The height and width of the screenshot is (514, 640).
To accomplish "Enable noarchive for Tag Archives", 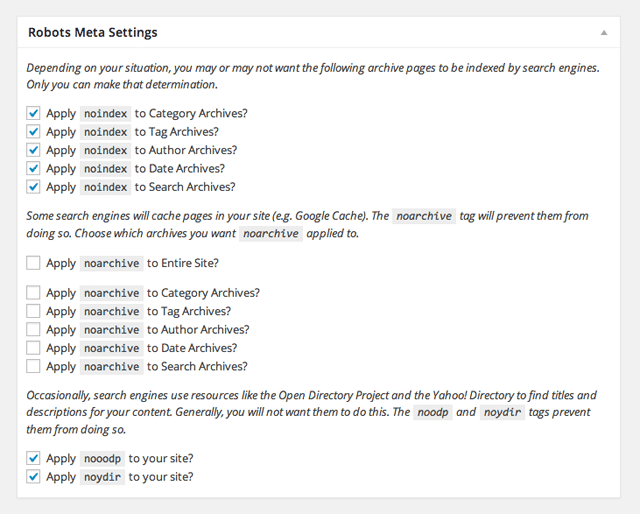I will [33, 311].
